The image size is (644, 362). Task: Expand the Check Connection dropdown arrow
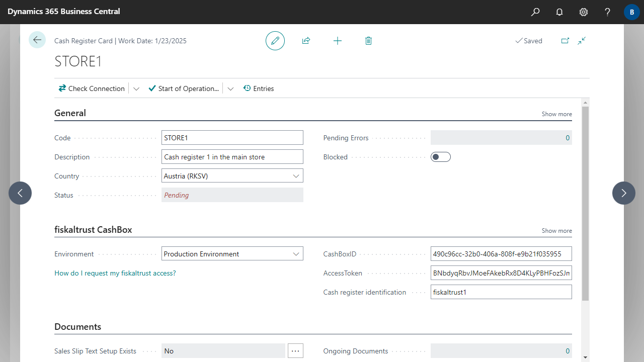click(136, 88)
